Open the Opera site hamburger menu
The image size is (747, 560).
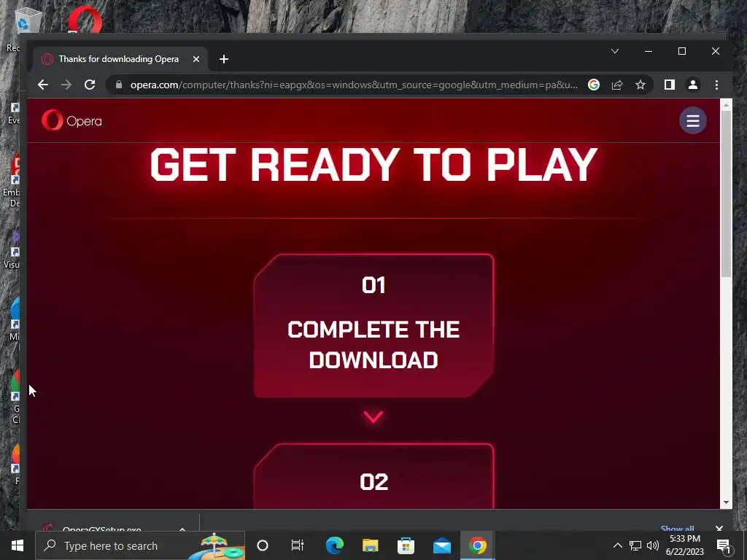tap(693, 120)
